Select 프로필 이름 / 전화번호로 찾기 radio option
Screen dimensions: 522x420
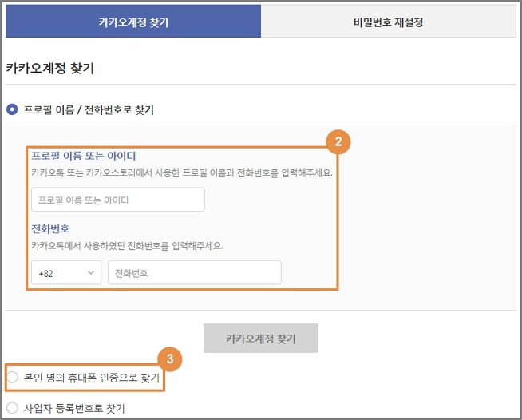coord(12,109)
